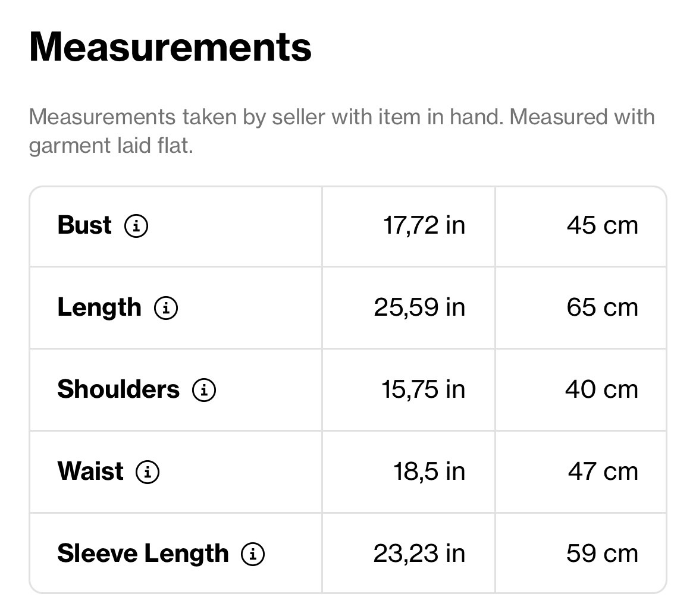
Task: Click the info icon next to Waist
Action: pyautogui.click(x=148, y=472)
